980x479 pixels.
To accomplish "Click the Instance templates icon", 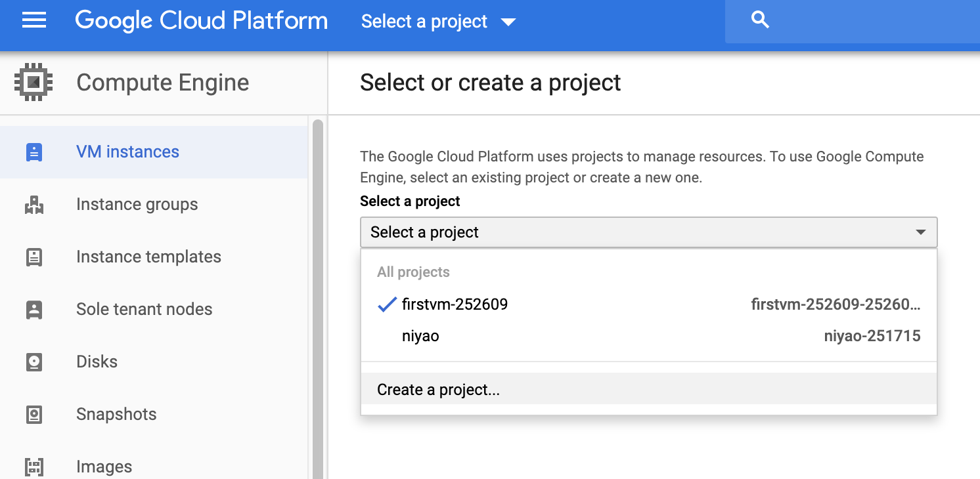I will 33,257.
